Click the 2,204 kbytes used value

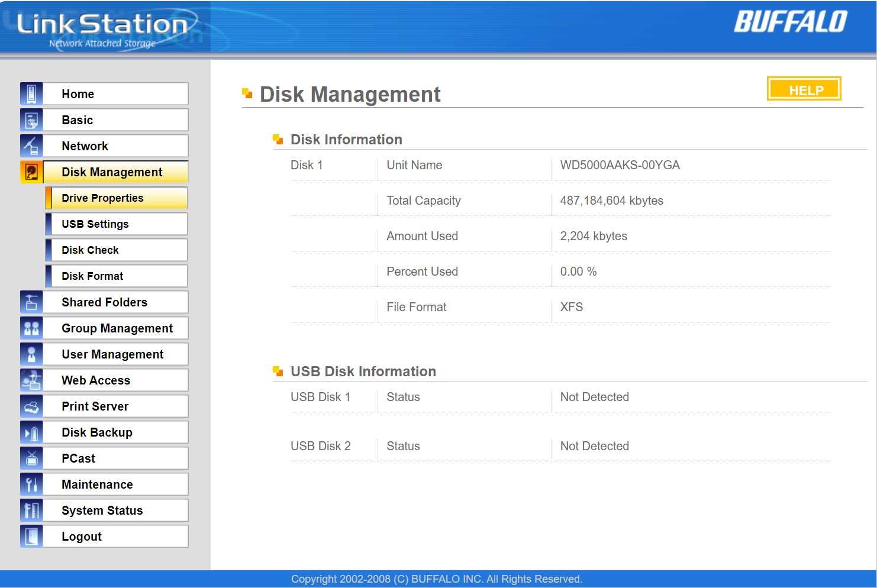(594, 236)
